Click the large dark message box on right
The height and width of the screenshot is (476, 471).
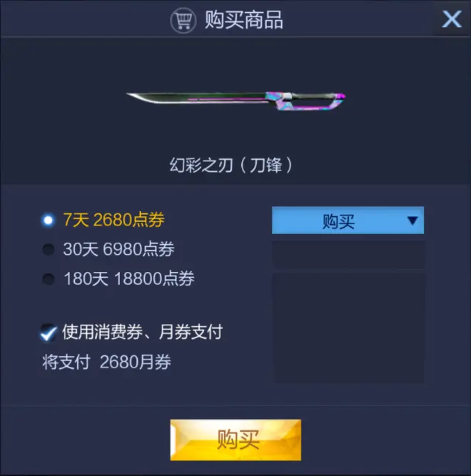[x=349, y=328]
